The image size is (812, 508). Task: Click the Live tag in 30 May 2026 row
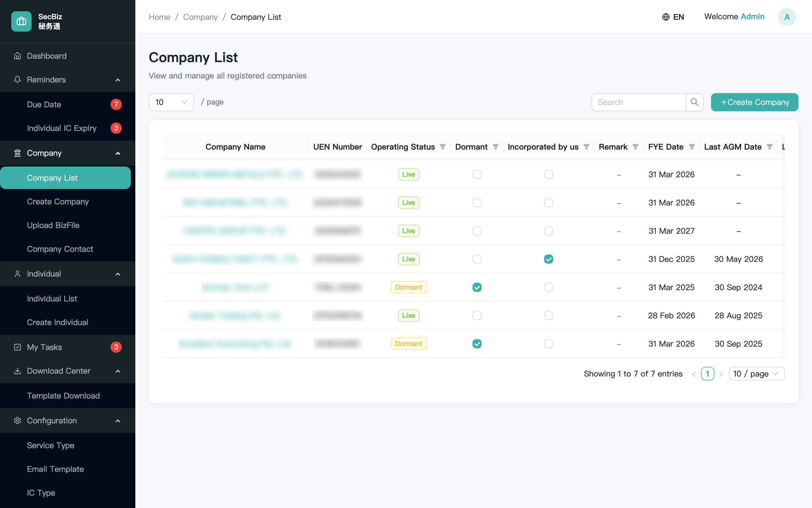(x=408, y=259)
